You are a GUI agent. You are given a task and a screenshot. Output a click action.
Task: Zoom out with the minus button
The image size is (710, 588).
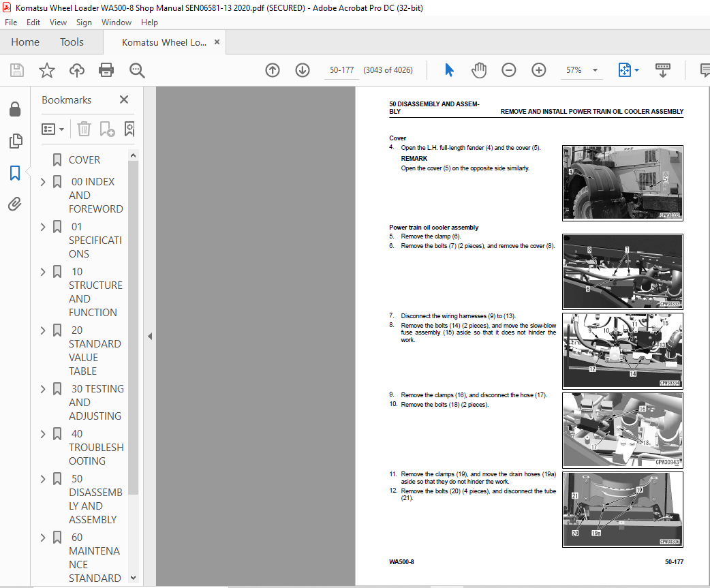[508, 70]
